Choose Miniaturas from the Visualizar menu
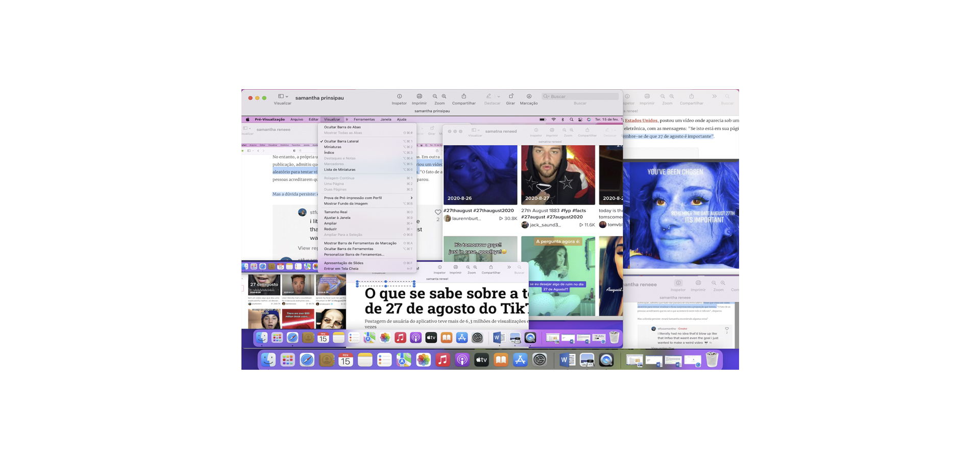Screen dimensions: 980x459 [367, 147]
